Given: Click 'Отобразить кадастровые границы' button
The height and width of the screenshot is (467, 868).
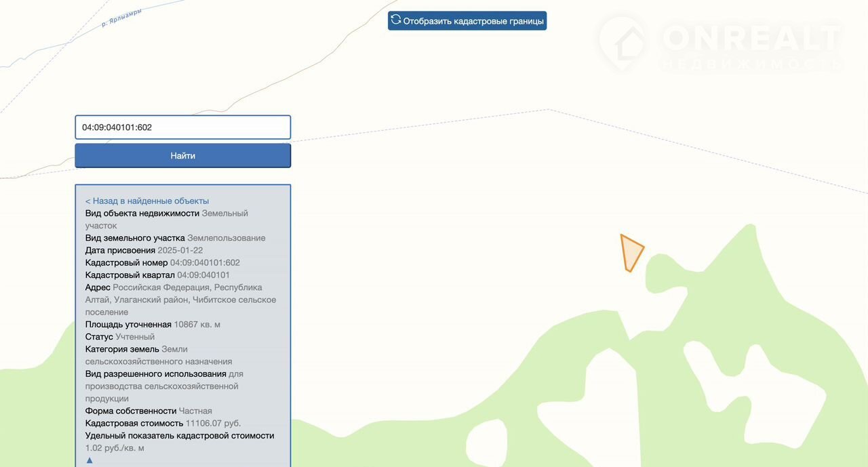Looking at the screenshot, I should tap(467, 21).
